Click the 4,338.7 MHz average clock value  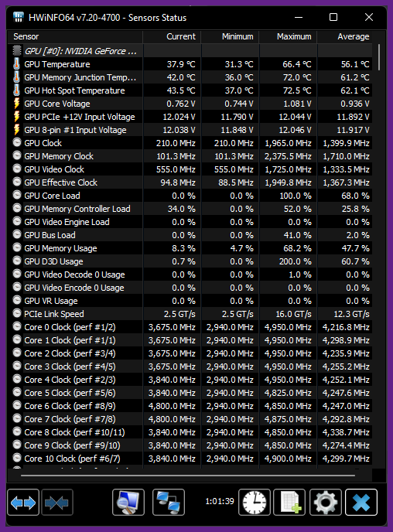[x=346, y=432]
